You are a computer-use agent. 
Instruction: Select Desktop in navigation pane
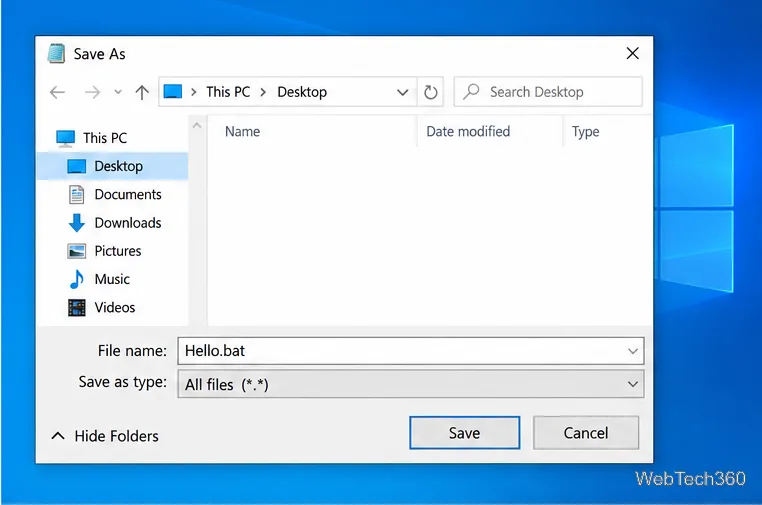[x=112, y=166]
